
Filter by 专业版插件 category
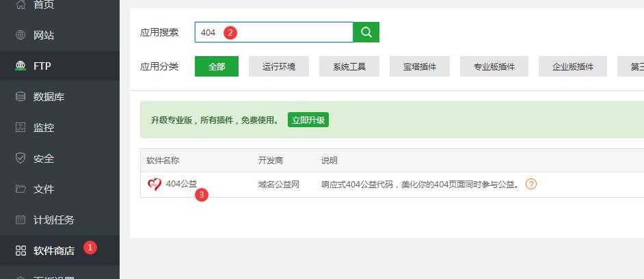point(494,66)
